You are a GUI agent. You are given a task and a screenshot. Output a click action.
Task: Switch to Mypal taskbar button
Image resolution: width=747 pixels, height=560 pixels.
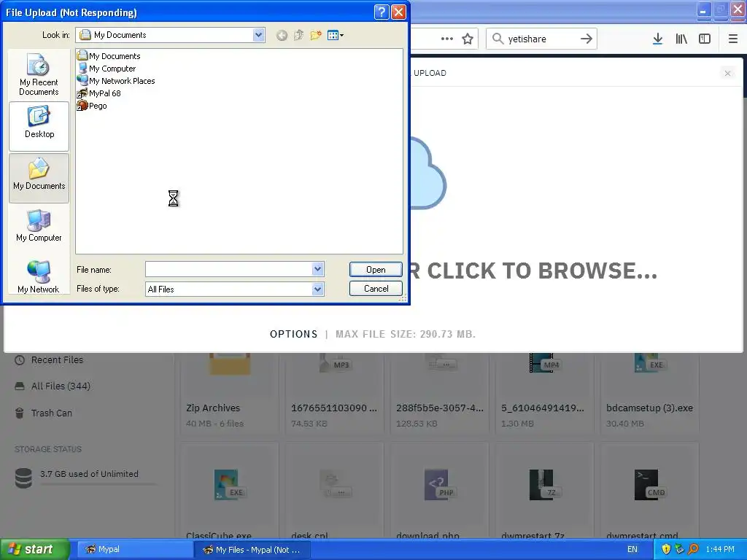tap(133, 550)
